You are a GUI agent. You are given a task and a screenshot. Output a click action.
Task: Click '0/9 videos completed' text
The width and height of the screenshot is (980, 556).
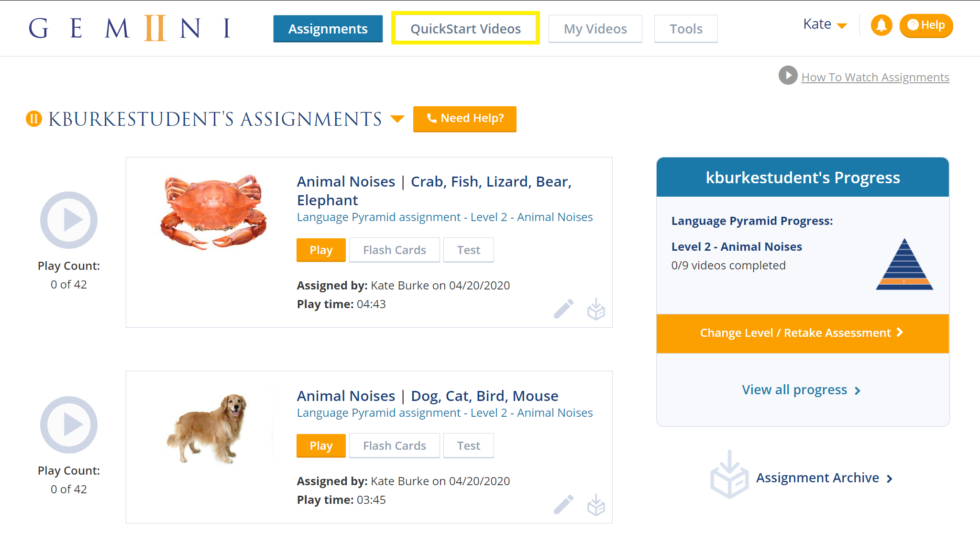(x=728, y=265)
